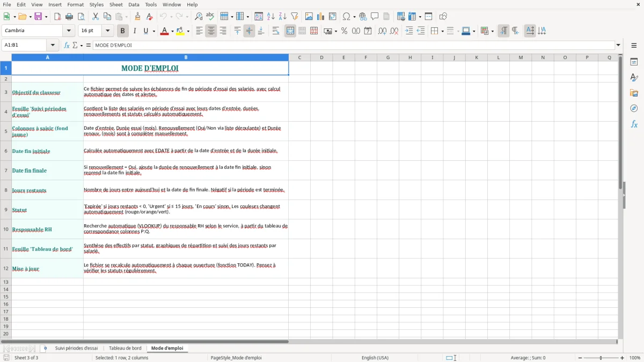Open the Format menu
This screenshot has height=362, width=644.
pos(75,4)
